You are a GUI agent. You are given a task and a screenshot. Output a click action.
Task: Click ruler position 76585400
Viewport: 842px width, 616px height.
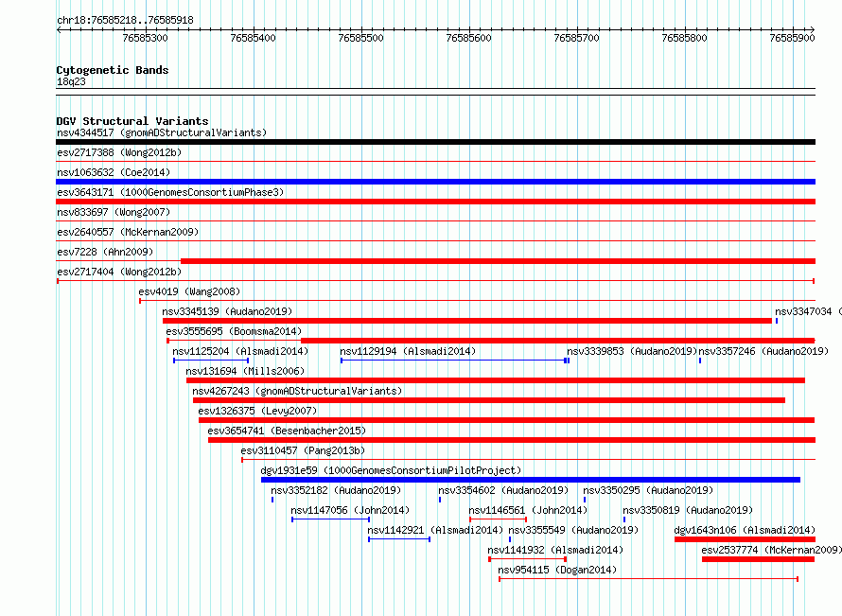coord(253,38)
